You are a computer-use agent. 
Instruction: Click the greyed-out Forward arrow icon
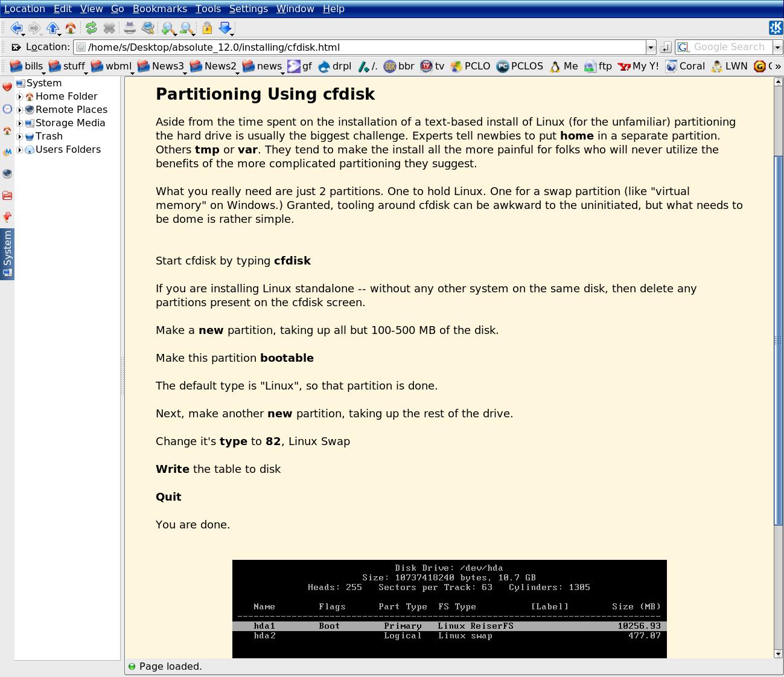click(34, 28)
